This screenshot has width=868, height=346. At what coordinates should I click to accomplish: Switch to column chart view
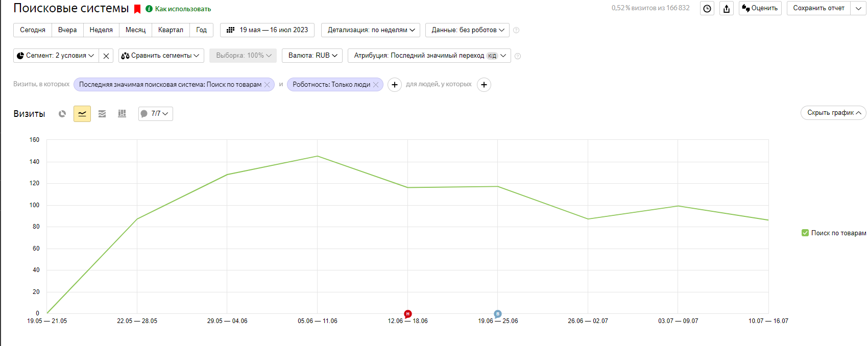122,114
